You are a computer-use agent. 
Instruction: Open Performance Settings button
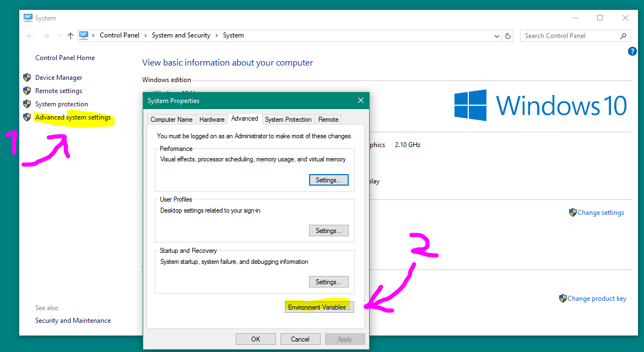tap(328, 180)
